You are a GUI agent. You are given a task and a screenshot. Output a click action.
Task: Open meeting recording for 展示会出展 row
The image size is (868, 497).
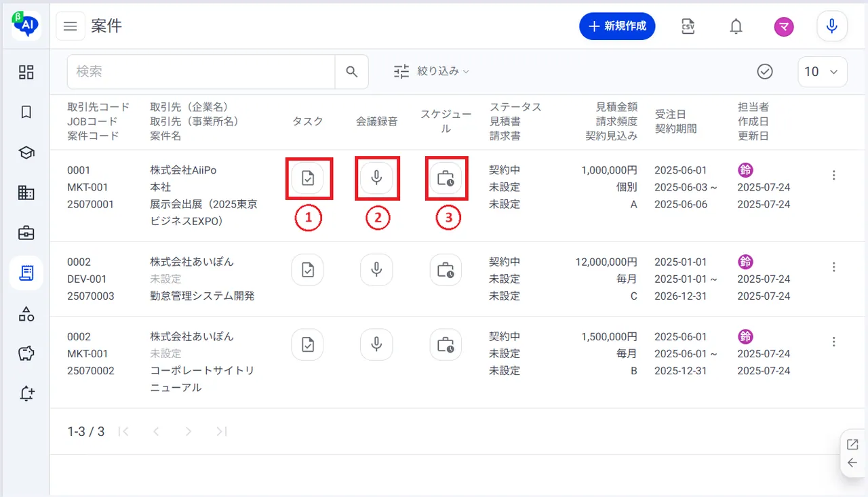(376, 178)
